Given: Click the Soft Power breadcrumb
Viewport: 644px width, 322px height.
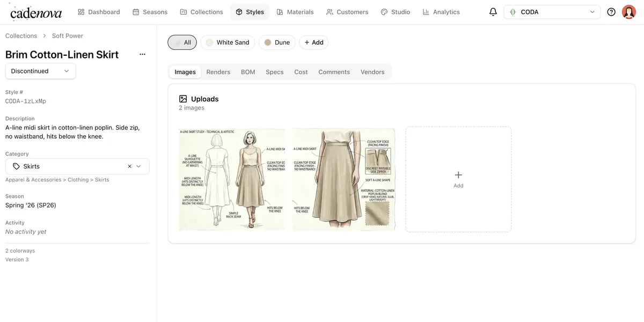Looking at the screenshot, I should [68, 36].
